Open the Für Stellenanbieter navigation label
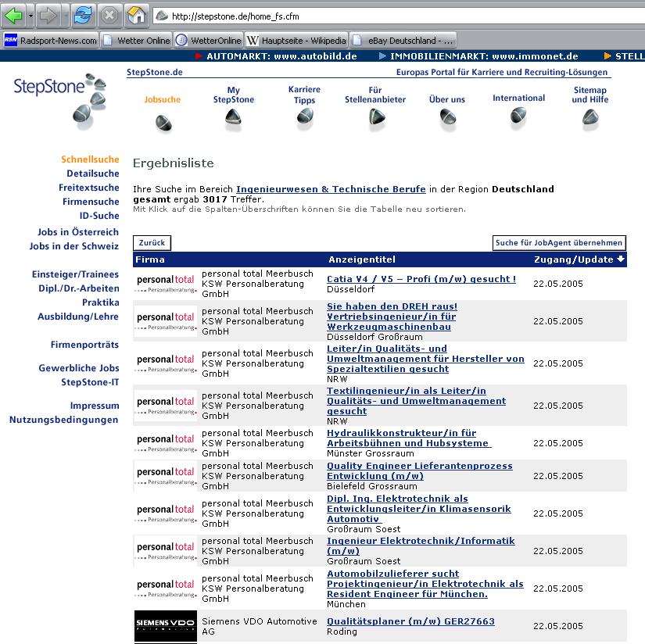 (x=375, y=95)
